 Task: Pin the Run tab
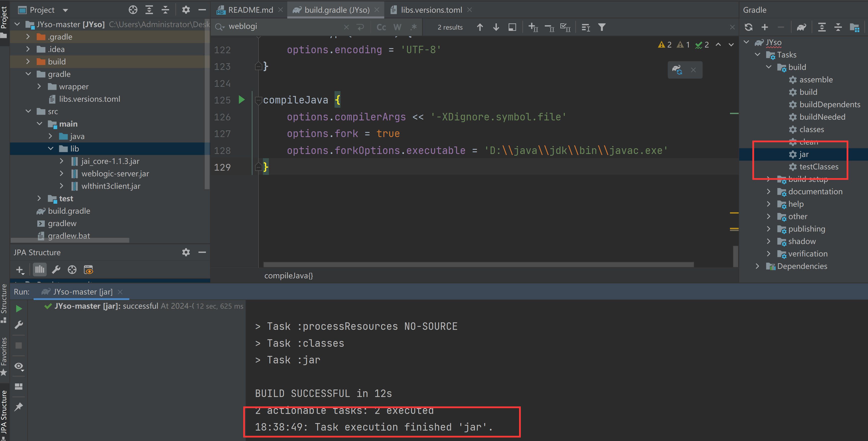click(x=19, y=407)
